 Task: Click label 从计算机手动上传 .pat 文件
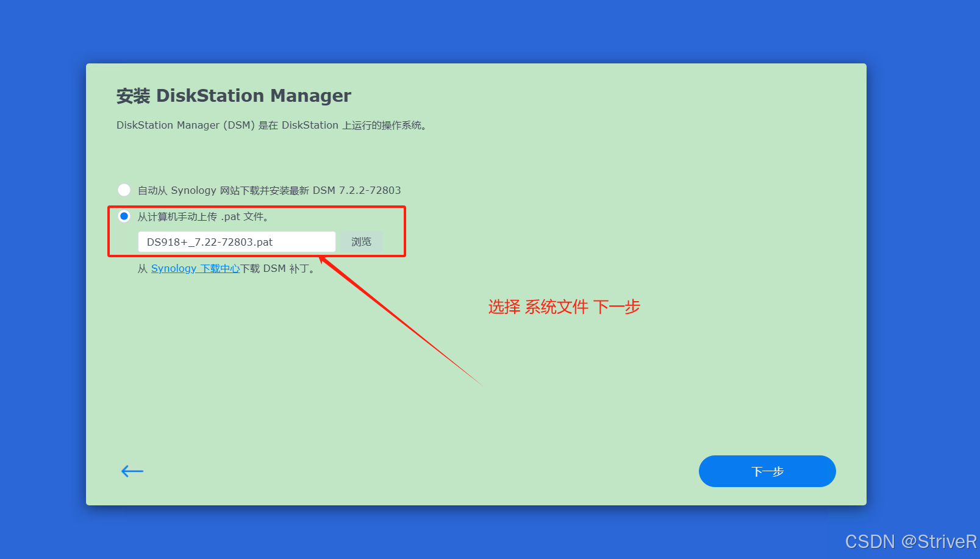203,216
